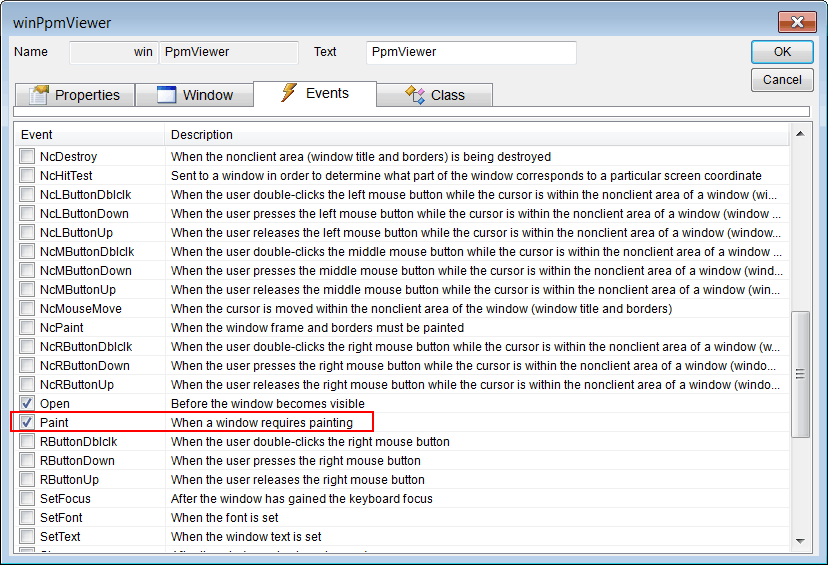
Task: Enable the NcDestroy event checkbox
Action: point(27,156)
